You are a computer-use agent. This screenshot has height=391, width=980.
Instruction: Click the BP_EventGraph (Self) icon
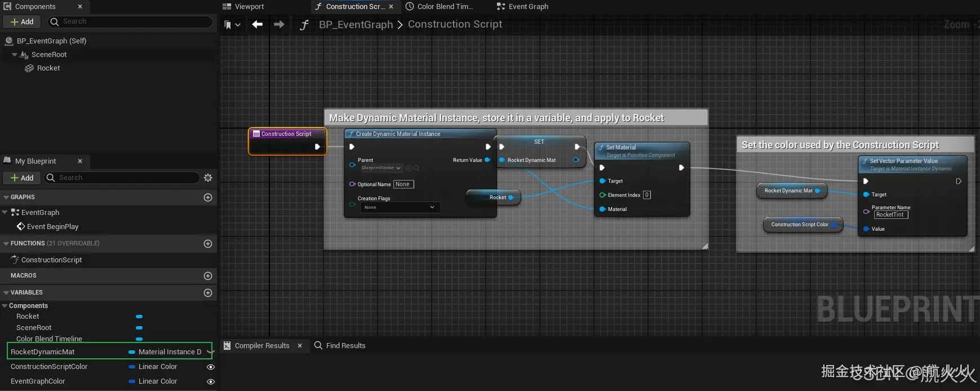point(8,41)
